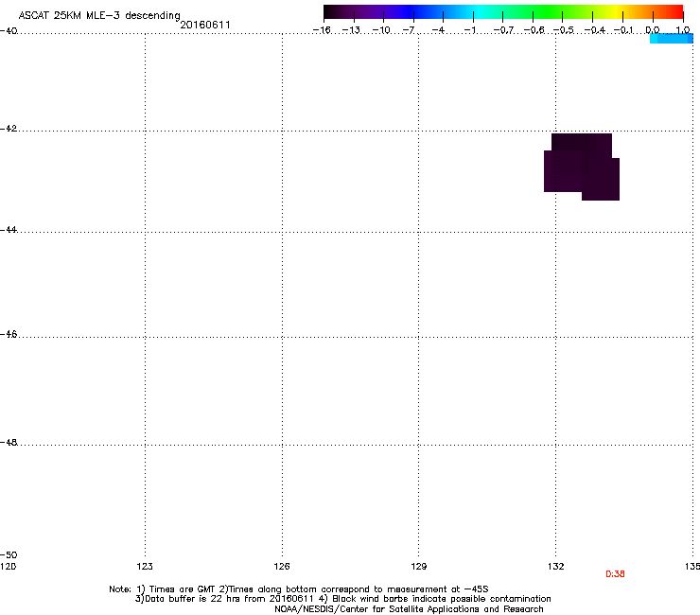This screenshot has height=615, width=700.
Task: Click the -0.7 color scale label
Action: tap(503, 30)
